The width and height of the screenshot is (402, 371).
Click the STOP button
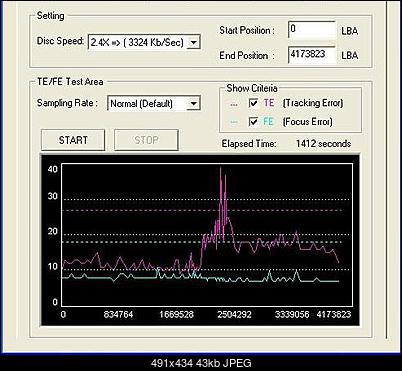coord(146,140)
